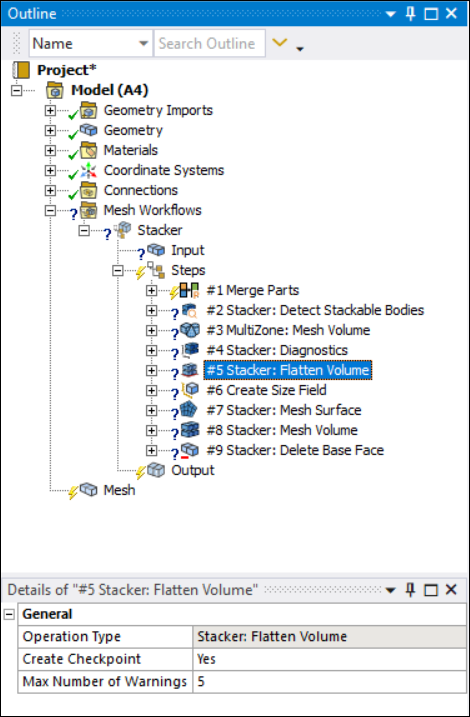Click the Search Outline field
The image size is (470, 717).
coord(209,43)
